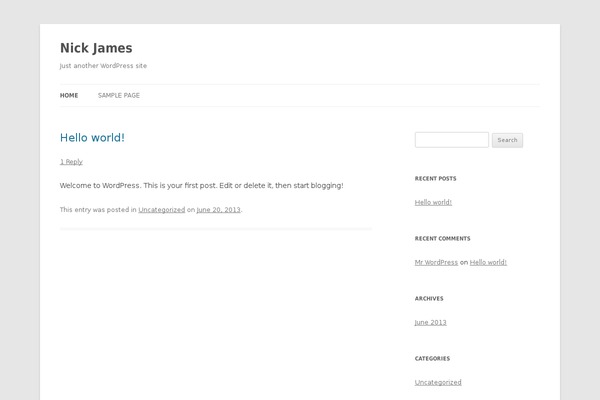Screen dimensions: 600x400
Task: Open the June 20, 2013 post date link
Action: click(218, 210)
